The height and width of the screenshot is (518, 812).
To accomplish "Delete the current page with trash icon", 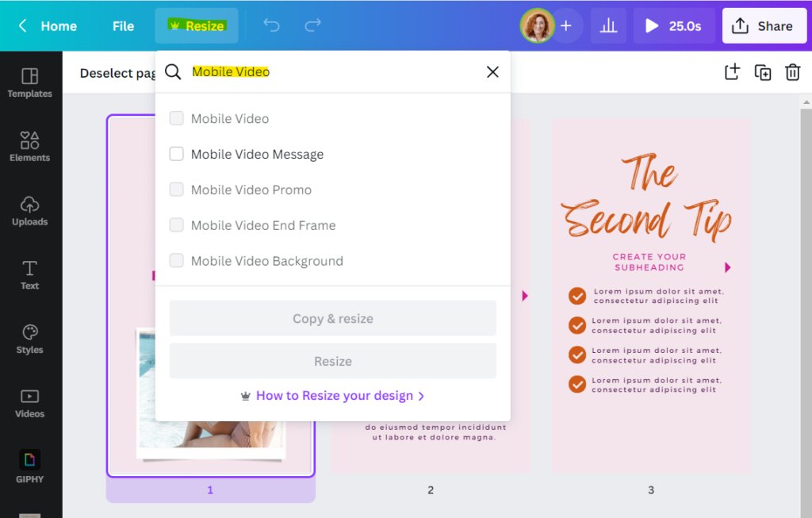I will pos(792,72).
